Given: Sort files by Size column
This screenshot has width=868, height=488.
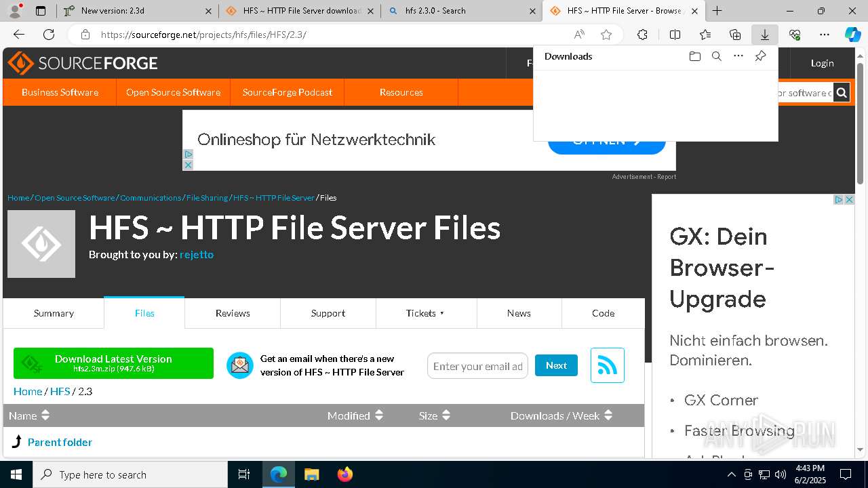Looking at the screenshot, I should [x=435, y=415].
